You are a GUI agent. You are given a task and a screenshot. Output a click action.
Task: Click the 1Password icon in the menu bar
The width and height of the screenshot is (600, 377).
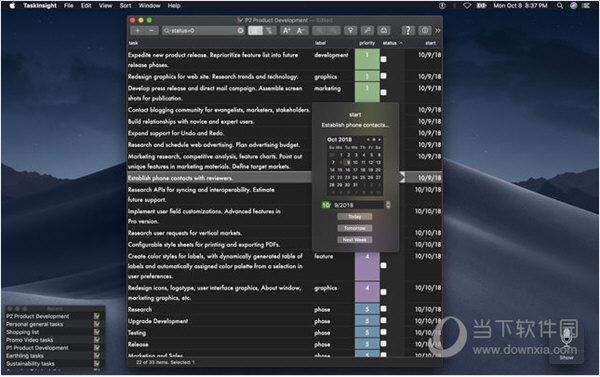[442, 6]
